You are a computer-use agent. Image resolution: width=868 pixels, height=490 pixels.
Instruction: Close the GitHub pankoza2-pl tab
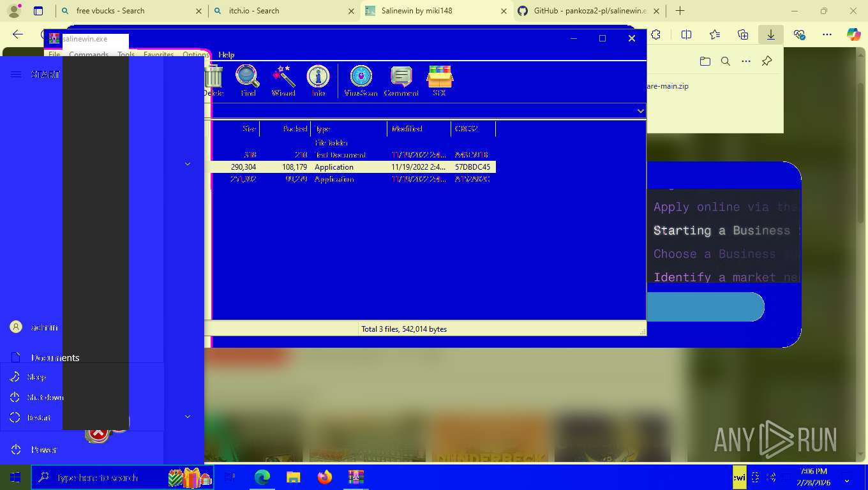[657, 11]
